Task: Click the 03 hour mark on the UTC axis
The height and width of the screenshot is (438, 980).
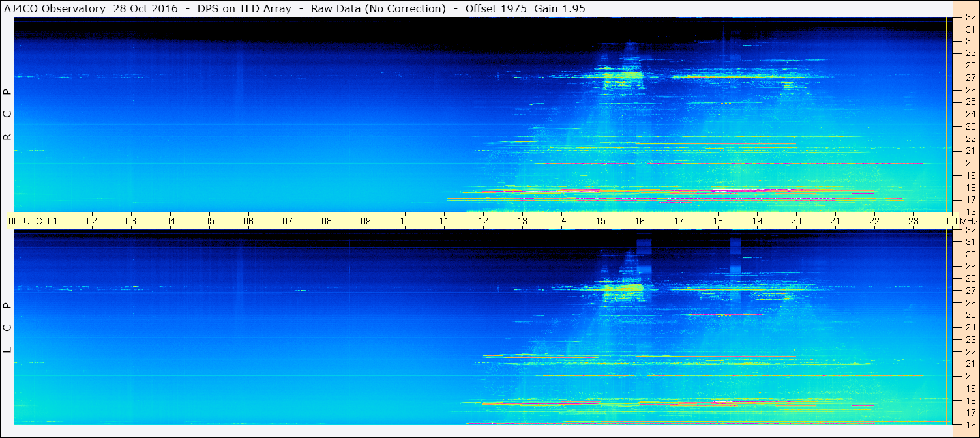Action: pyautogui.click(x=131, y=221)
